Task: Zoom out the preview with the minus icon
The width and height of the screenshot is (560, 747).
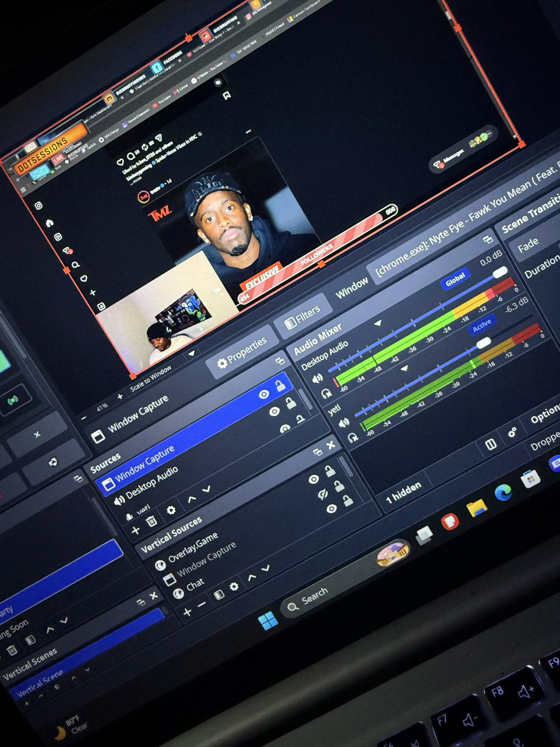Action: coord(84,418)
